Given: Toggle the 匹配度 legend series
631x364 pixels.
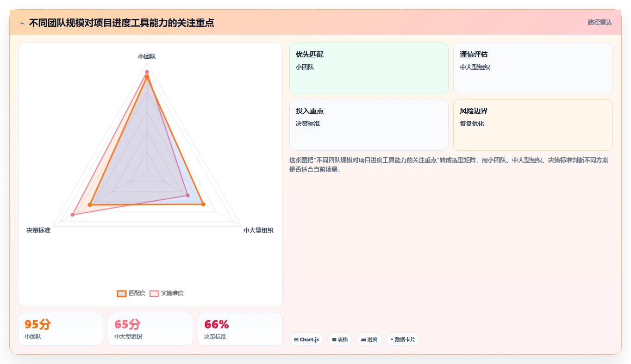Looking at the screenshot, I should [131, 293].
